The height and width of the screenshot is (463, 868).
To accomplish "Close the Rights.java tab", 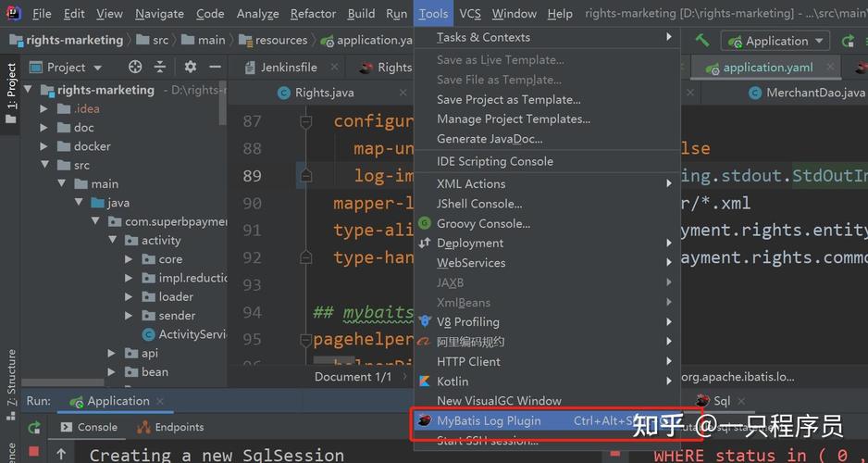I will pos(403,93).
